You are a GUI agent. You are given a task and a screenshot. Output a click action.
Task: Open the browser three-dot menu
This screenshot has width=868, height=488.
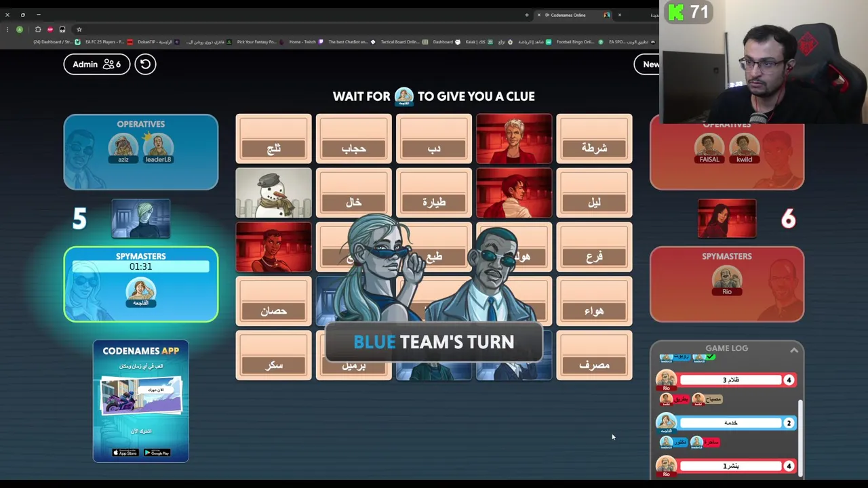7,29
